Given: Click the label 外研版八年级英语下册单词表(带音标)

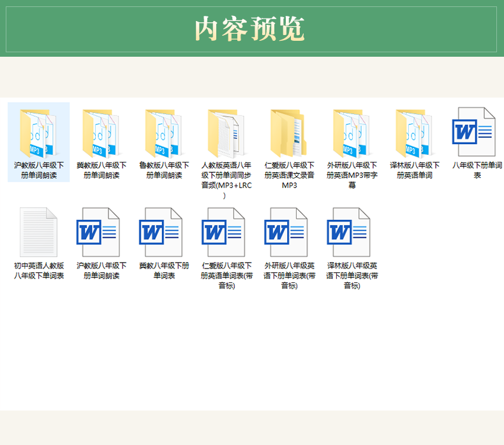Looking at the screenshot, I should 289,275.
